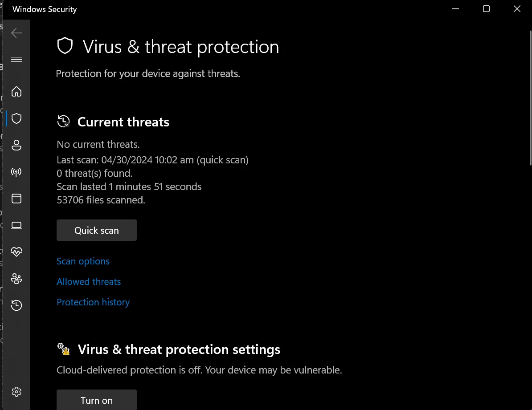Click the vertical scrollbar on right edge
Screen dimensions: 532x410
coord(531,98)
